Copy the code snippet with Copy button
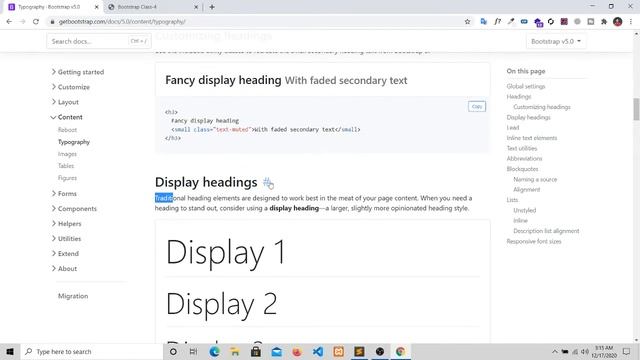 tap(477, 107)
